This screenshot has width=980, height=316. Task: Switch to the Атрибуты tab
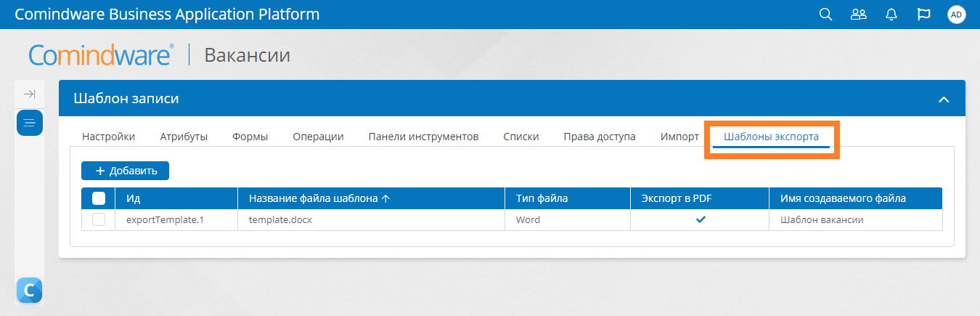click(184, 137)
